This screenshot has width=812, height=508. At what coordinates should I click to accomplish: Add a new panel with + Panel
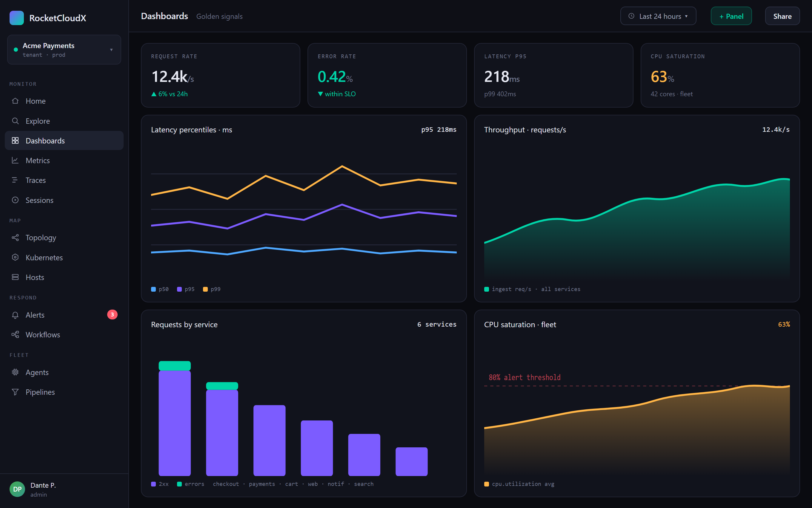[731, 16]
